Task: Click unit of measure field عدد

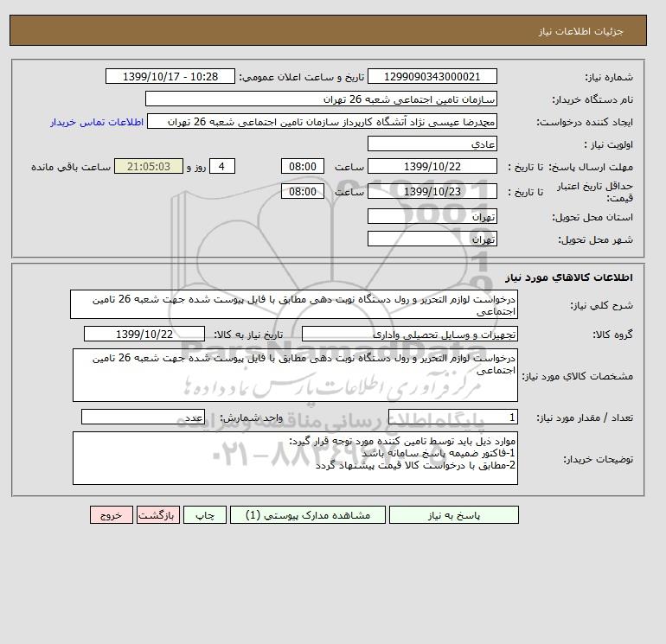Action: click(143, 418)
